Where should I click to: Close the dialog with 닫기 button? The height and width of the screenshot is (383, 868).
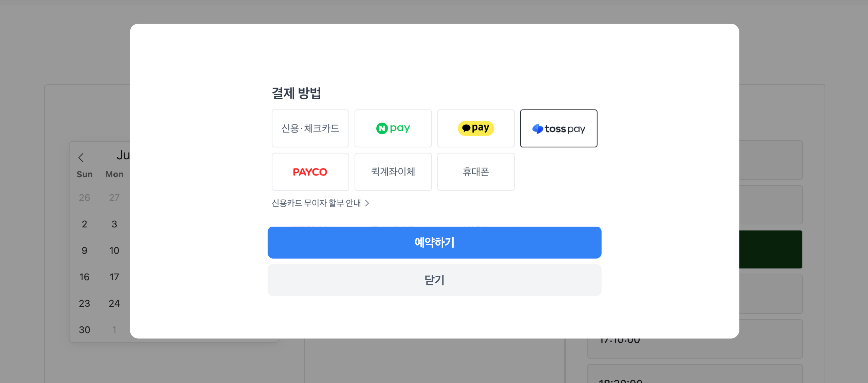coord(434,280)
